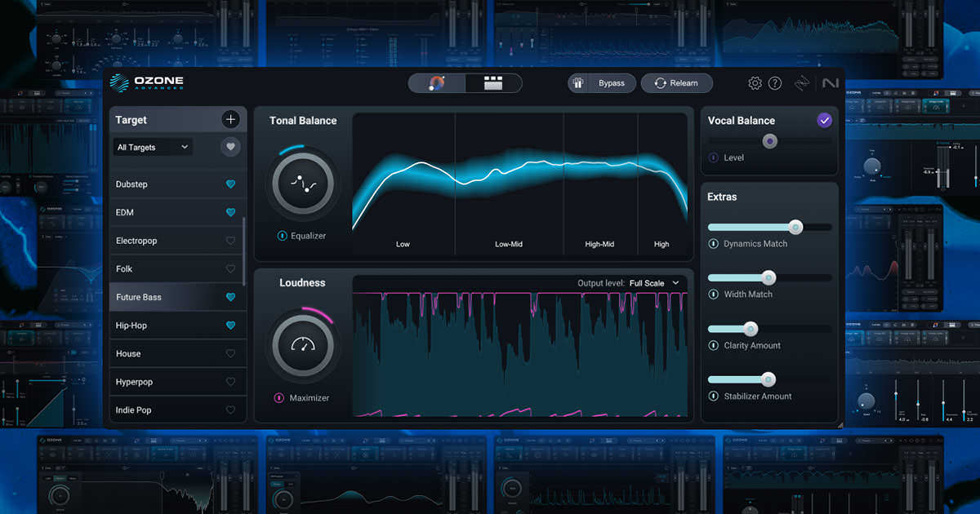
Task: Favorite the House target heart
Action: (x=230, y=353)
